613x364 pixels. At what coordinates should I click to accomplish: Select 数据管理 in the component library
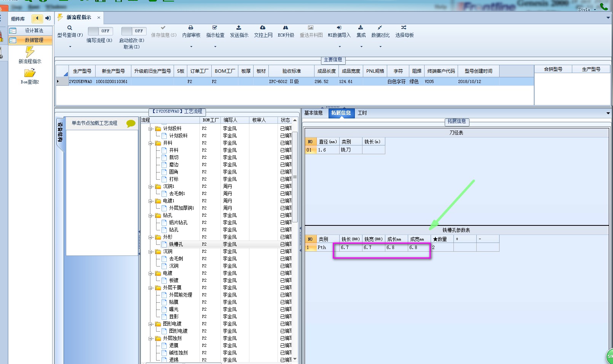(x=30, y=40)
